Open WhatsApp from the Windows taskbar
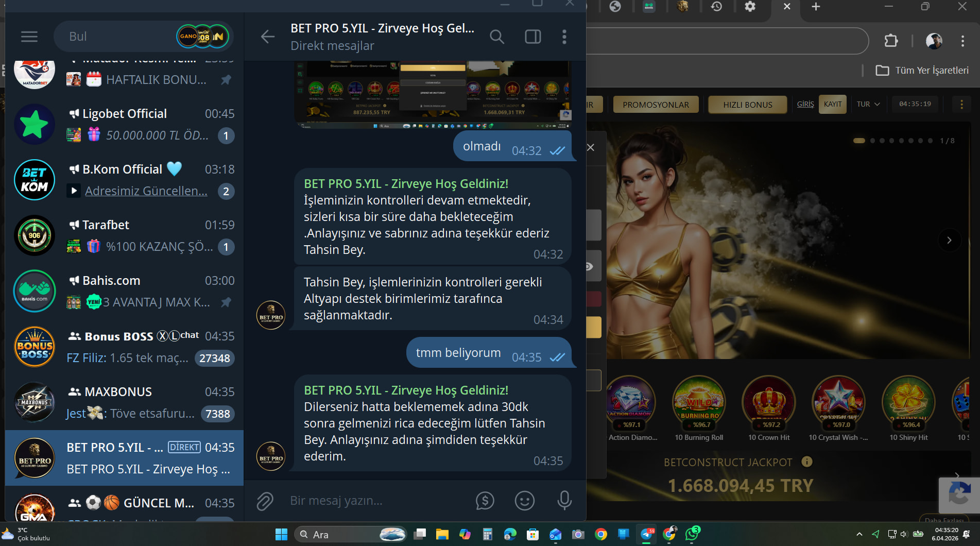The height and width of the screenshot is (546, 980). [x=692, y=534]
